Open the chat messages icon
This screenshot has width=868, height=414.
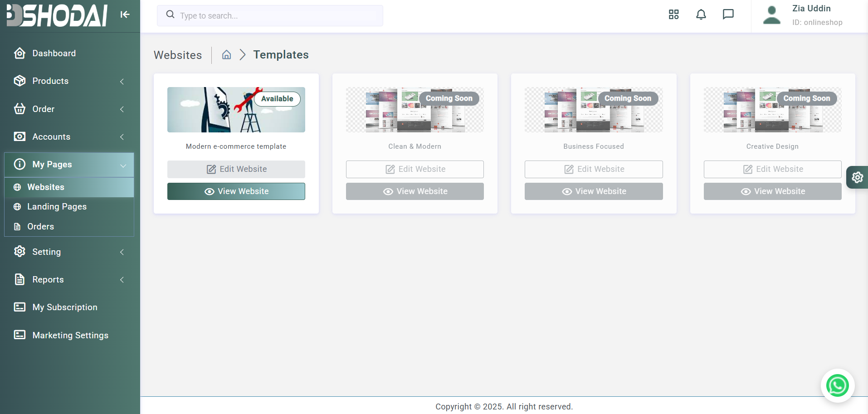tap(728, 15)
